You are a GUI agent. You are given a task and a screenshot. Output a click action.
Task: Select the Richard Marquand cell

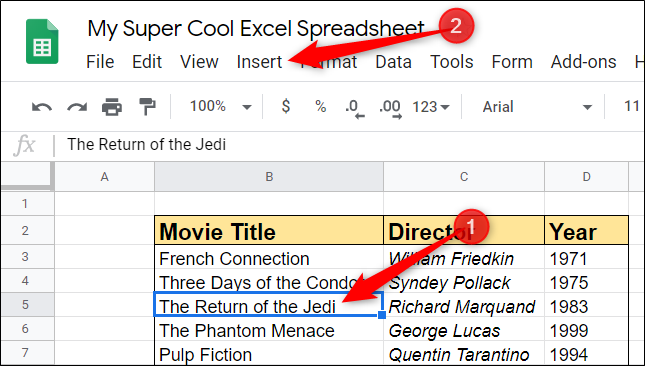pyautogui.click(x=464, y=305)
